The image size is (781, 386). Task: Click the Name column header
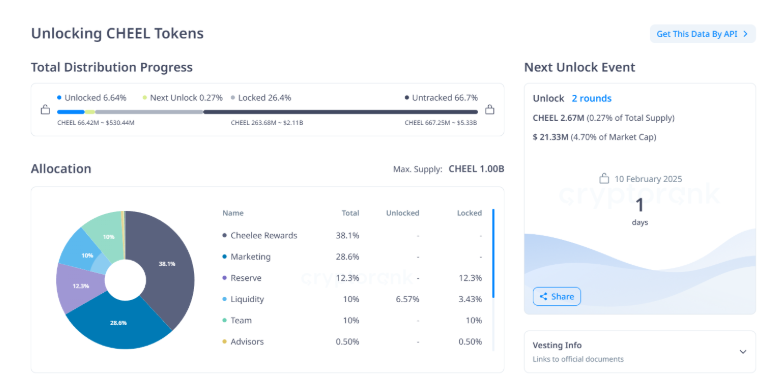233,213
